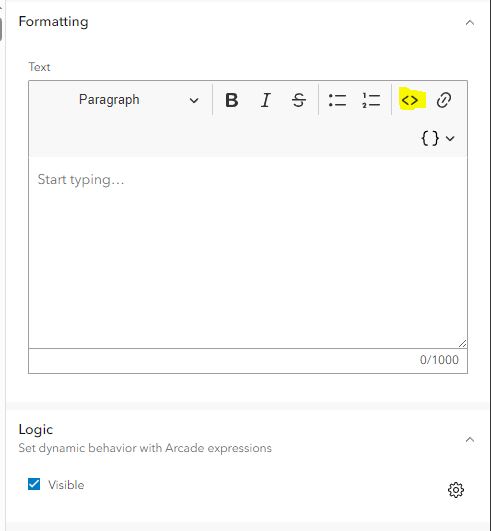Apply strikethrough formatting
Image resolution: width=491 pixels, height=531 pixels.
click(299, 100)
